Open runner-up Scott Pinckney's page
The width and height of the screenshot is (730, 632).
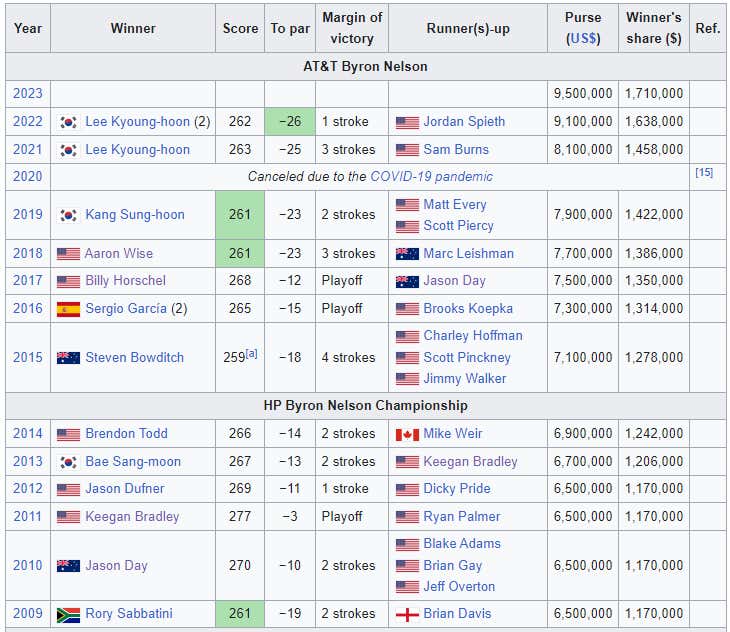coord(467,357)
